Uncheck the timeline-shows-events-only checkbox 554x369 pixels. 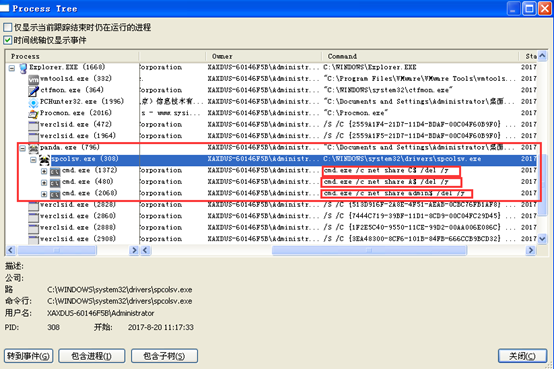7,40
